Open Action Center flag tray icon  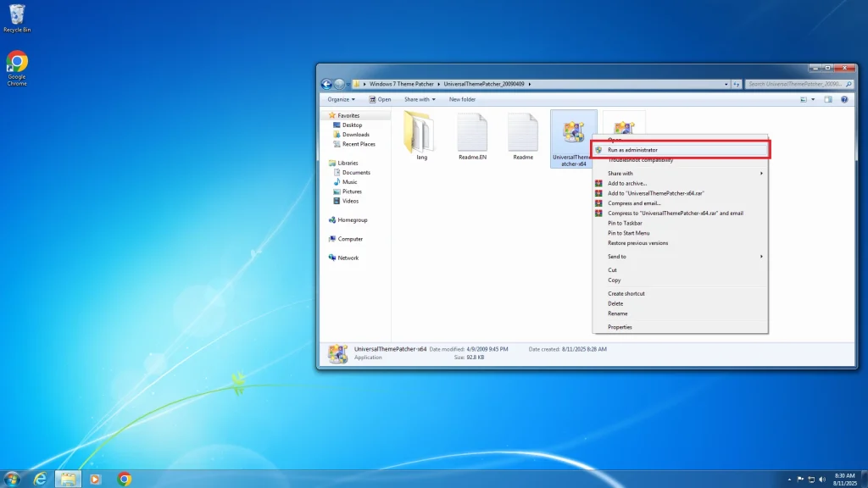tap(800, 480)
